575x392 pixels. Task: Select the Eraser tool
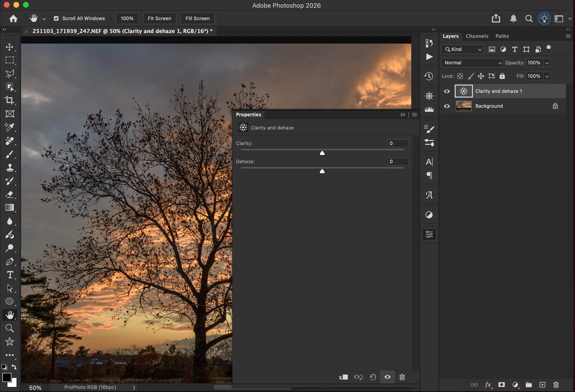tap(10, 195)
